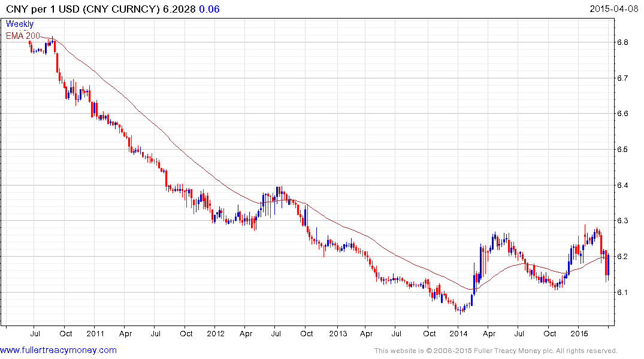Click the 2015 x-axis label
Image resolution: width=644 pixels, height=359 pixels.
point(579,333)
